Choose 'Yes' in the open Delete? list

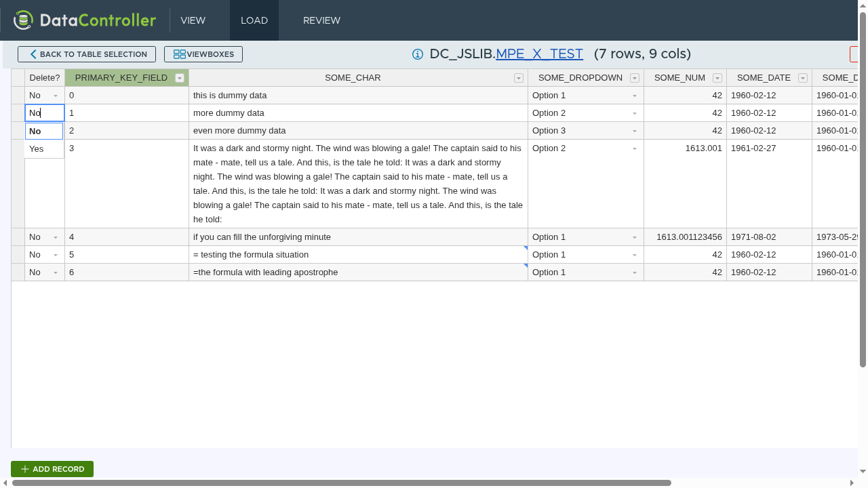(44, 149)
